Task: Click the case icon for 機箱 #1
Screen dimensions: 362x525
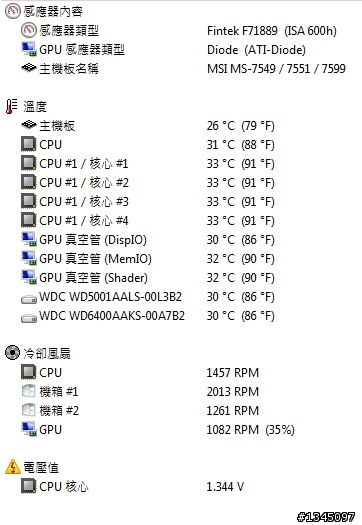Action: pos(28,391)
